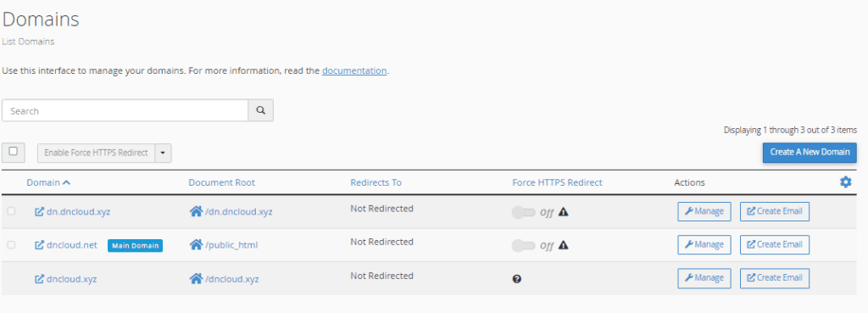This screenshot has width=868, height=313.
Task: Tick the checkbox for dn.dncloud.xyz row
Action: tap(12, 211)
